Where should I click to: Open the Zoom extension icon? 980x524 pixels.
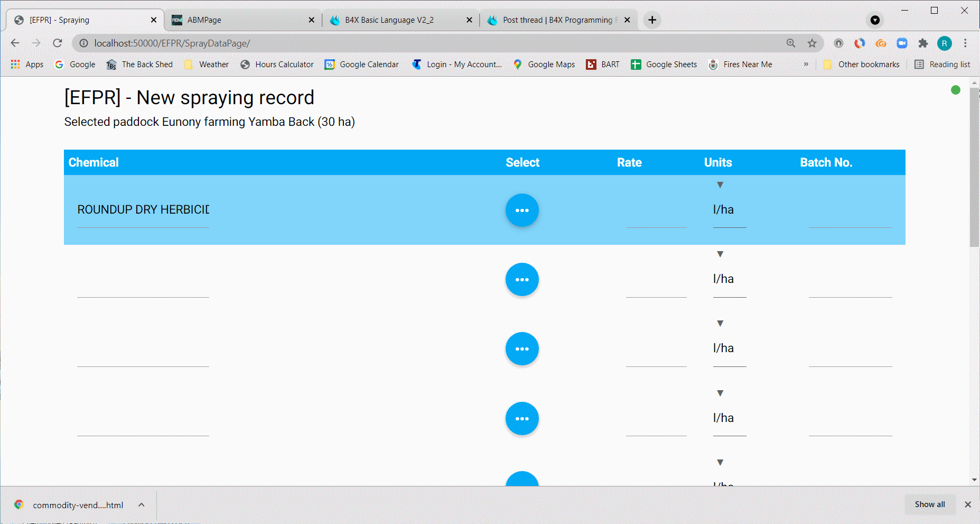(902, 43)
